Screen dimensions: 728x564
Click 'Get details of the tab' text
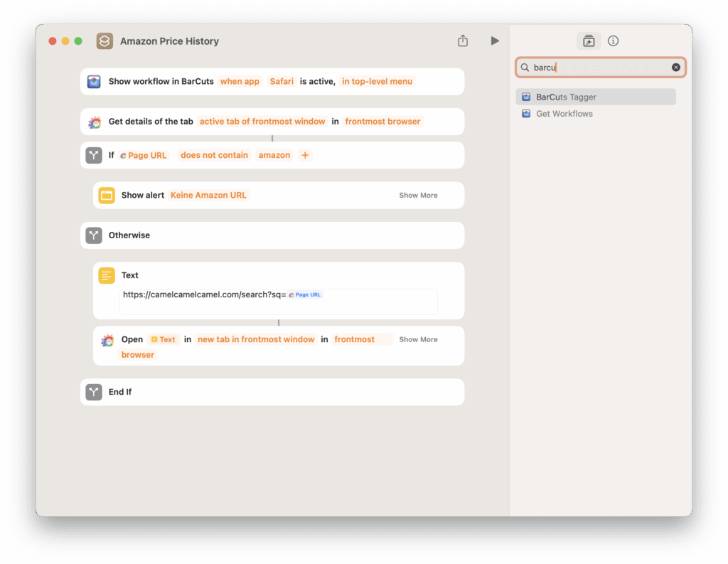coord(151,121)
